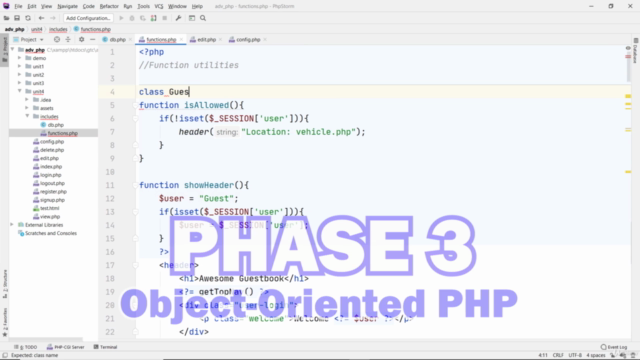Open the PHP-CGI Server tool window
The height and width of the screenshot is (360, 640).
[65, 347]
